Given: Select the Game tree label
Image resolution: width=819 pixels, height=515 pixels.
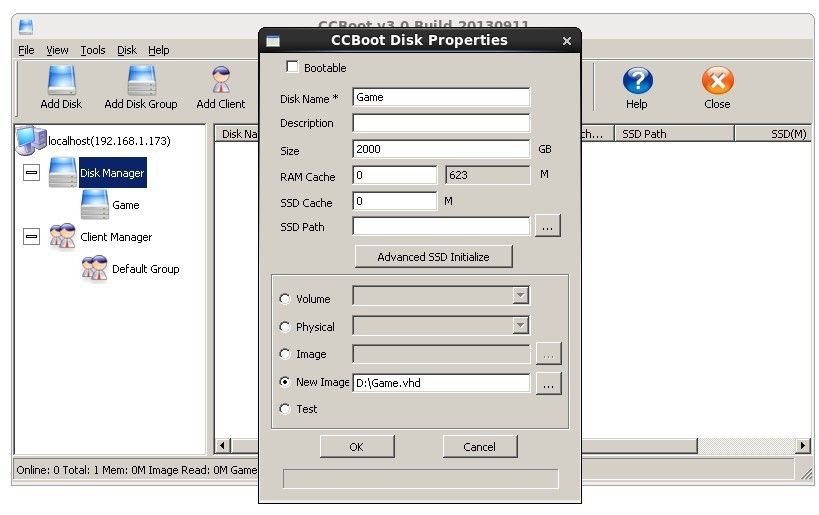Looking at the screenshot, I should pyautogui.click(x=126, y=205).
